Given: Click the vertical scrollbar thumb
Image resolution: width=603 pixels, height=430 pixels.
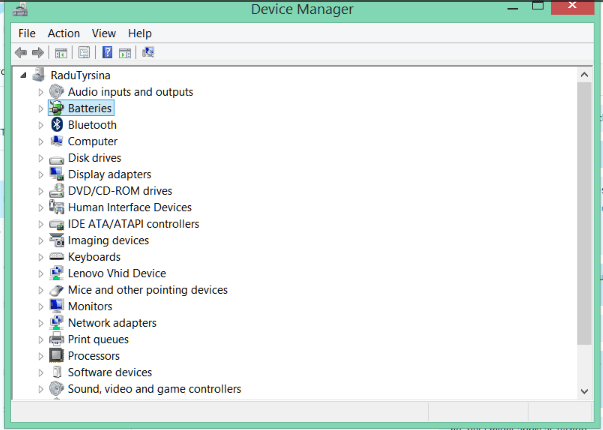Looking at the screenshot, I should [x=584, y=213].
